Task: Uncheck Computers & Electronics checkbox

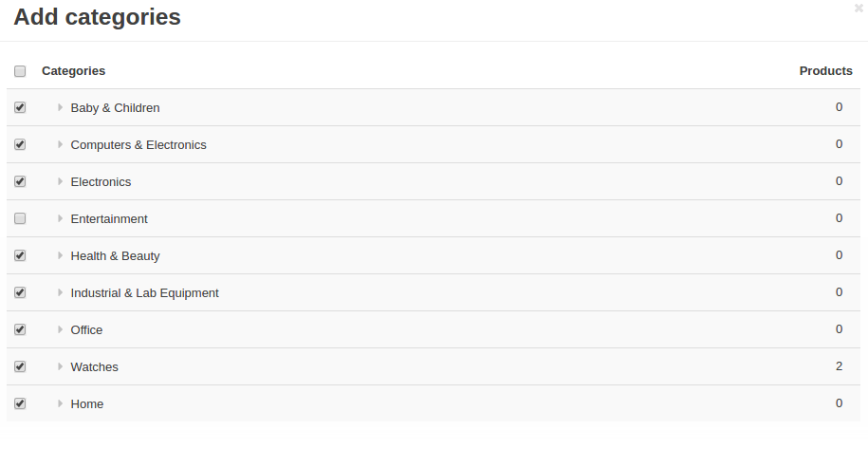Action: pos(20,144)
